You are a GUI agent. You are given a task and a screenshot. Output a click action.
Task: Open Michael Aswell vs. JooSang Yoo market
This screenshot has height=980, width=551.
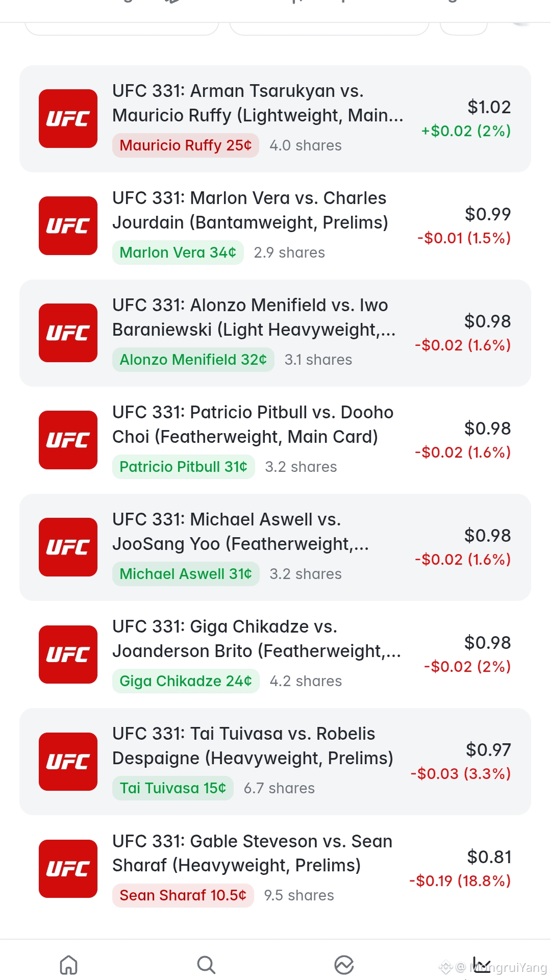pos(275,547)
